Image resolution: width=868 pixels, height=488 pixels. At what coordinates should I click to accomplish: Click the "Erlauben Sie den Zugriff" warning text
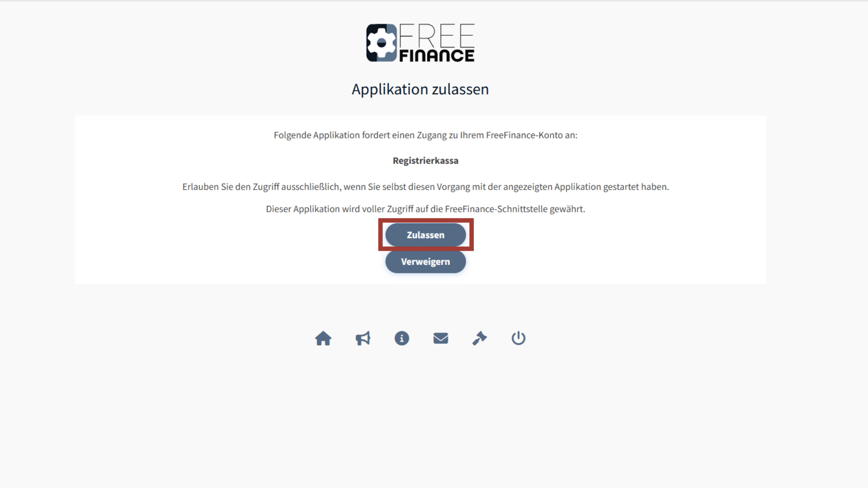[425, 187]
